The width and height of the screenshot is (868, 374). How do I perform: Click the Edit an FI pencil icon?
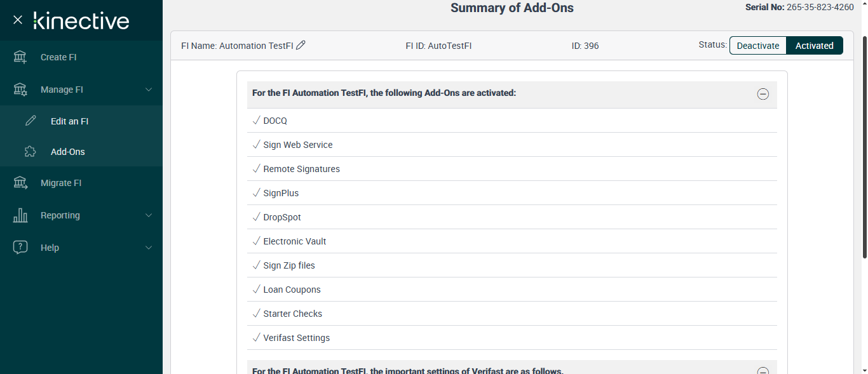31,121
